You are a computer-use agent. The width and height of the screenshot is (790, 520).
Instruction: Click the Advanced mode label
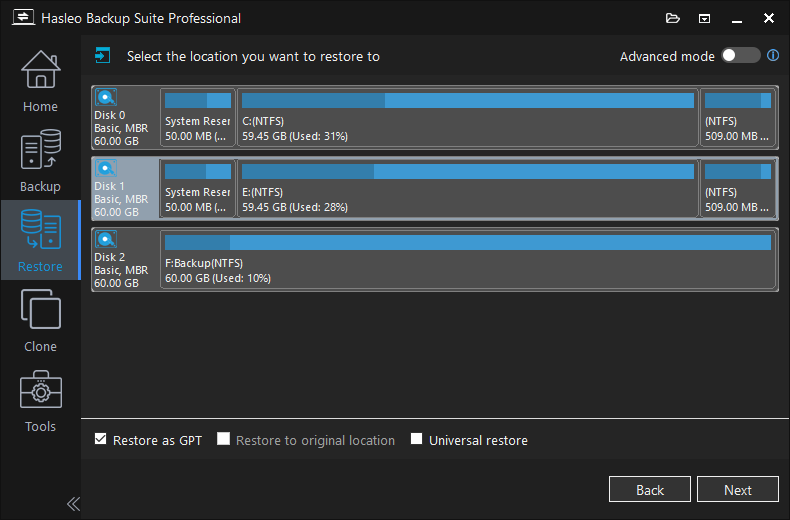pos(667,56)
